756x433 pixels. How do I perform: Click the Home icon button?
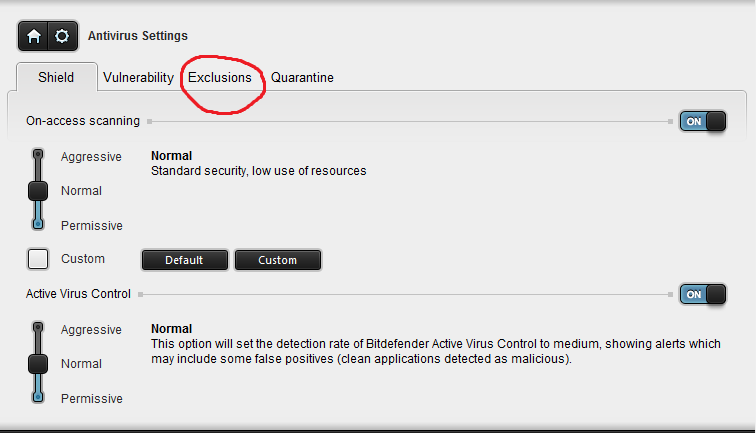(33, 36)
